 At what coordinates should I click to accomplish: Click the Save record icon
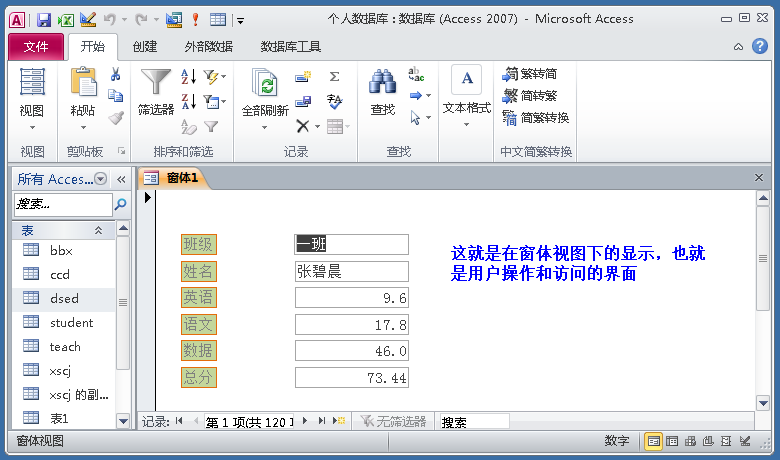(x=303, y=101)
